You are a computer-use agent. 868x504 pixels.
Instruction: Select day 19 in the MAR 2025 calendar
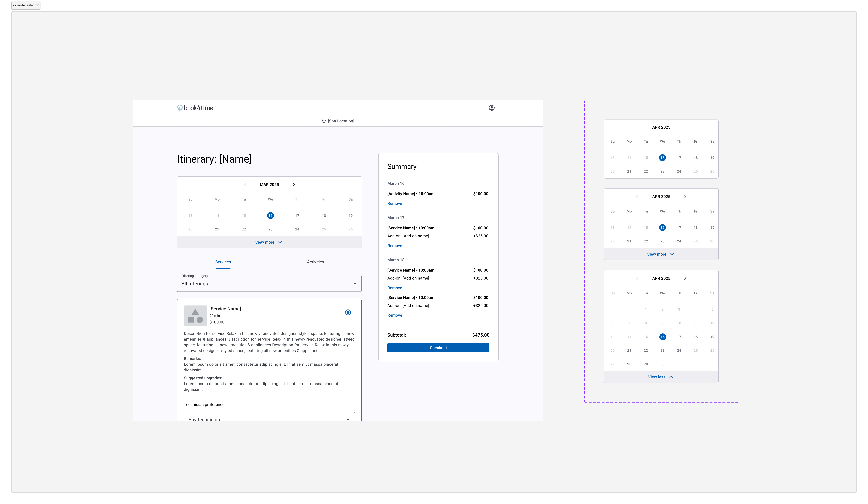pos(351,216)
